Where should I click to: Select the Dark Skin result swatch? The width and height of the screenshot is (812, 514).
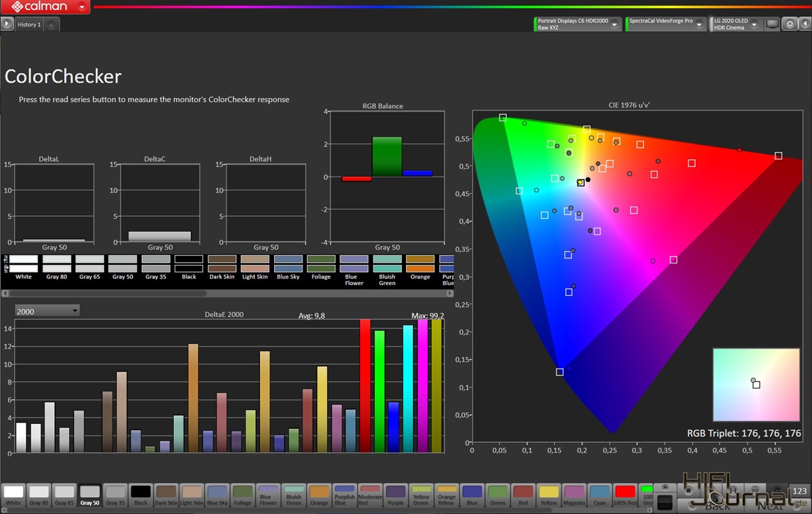click(x=221, y=264)
